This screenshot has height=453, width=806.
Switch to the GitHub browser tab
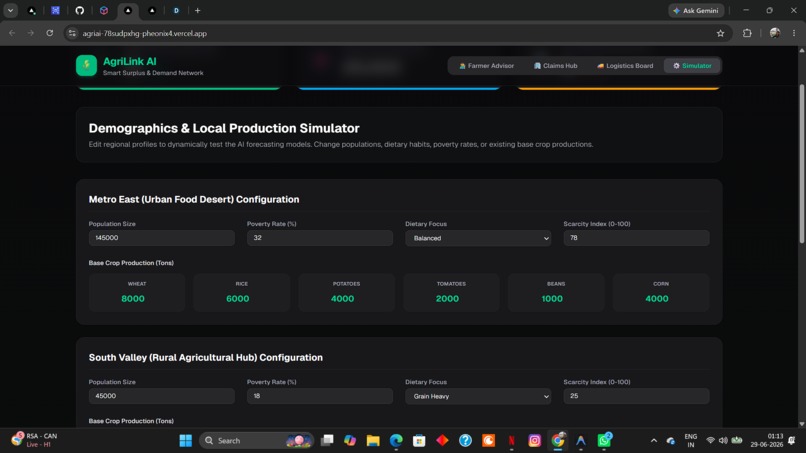tap(80, 10)
